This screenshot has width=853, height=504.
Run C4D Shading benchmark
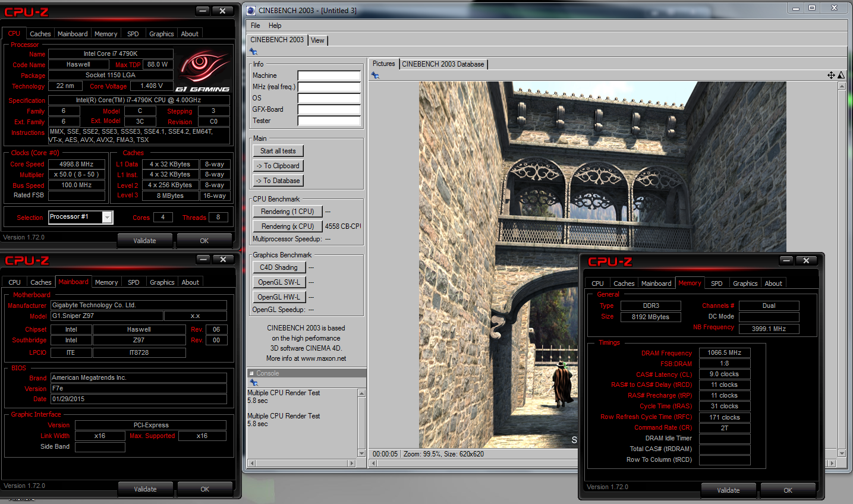point(279,267)
